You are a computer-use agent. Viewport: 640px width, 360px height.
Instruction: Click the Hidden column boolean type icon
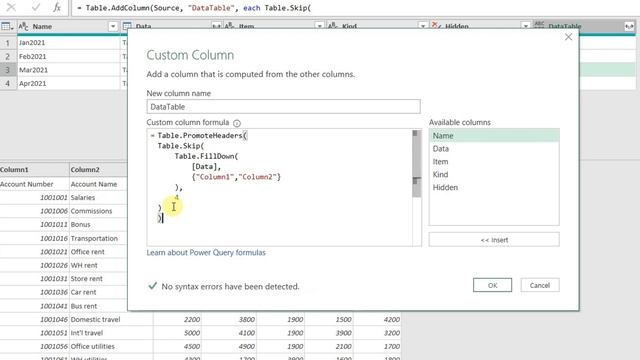pyautogui.click(x=436, y=26)
